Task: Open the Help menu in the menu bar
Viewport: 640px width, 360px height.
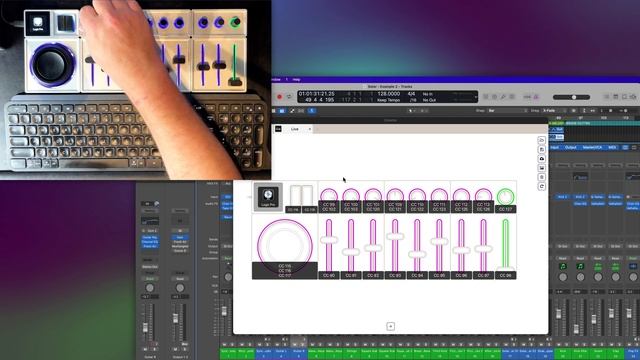Action: pos(296,80)
